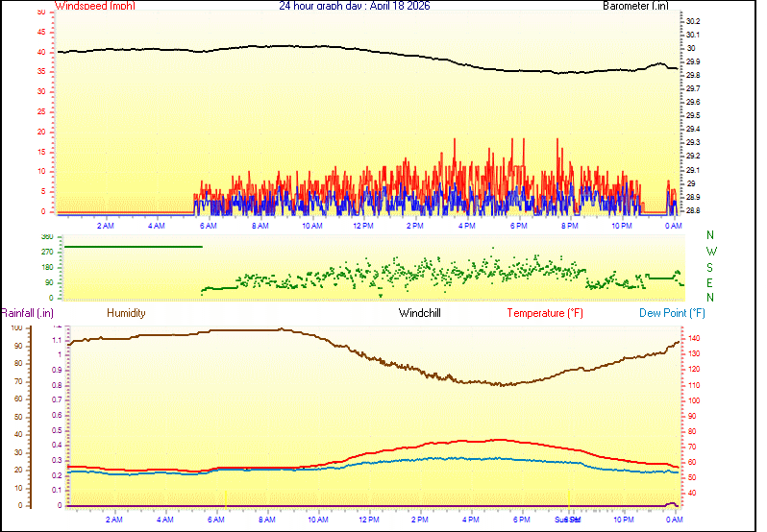Viewport: 767px width, 532px height.
Task: Click 12 PM on the windspeed graph time axis
Action: (x=362, y=226)
